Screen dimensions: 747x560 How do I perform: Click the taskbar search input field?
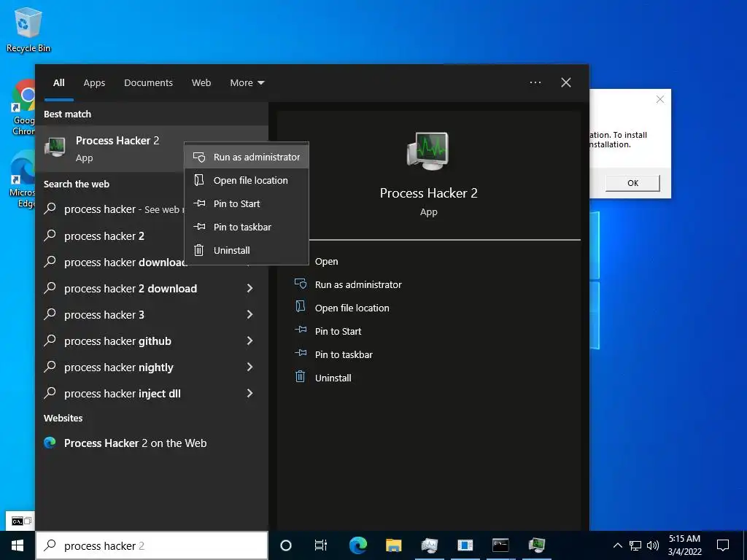[152, 545]
